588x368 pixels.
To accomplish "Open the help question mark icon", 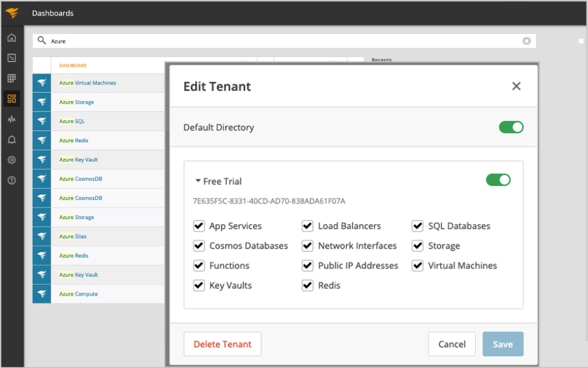I will [11, 180].
